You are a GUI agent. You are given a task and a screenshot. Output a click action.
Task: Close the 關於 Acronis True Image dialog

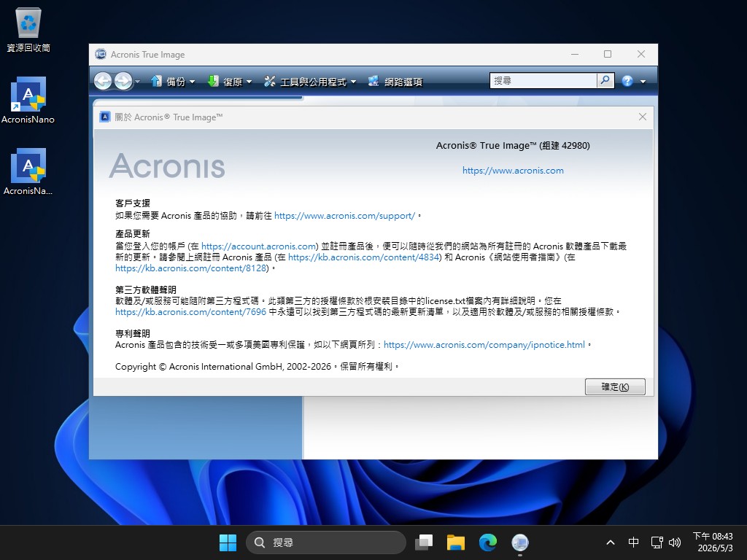[x=643, y=117]
